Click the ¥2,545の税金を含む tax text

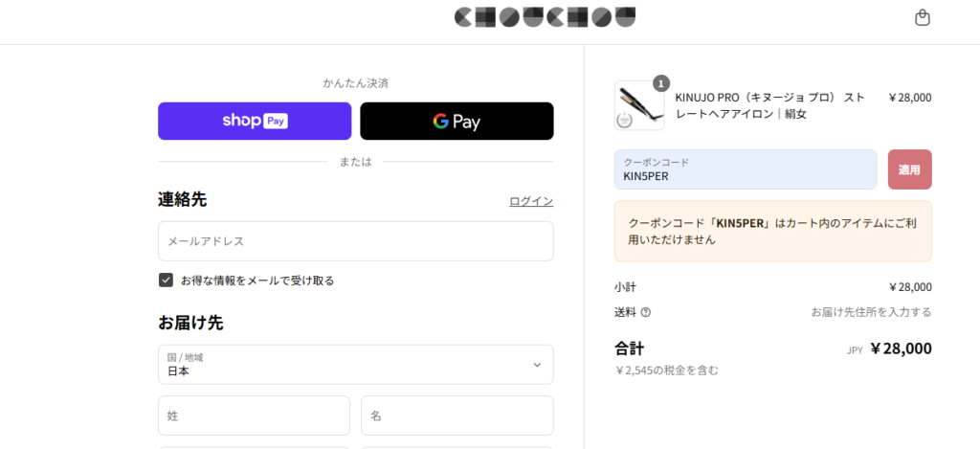click(667, 370)
